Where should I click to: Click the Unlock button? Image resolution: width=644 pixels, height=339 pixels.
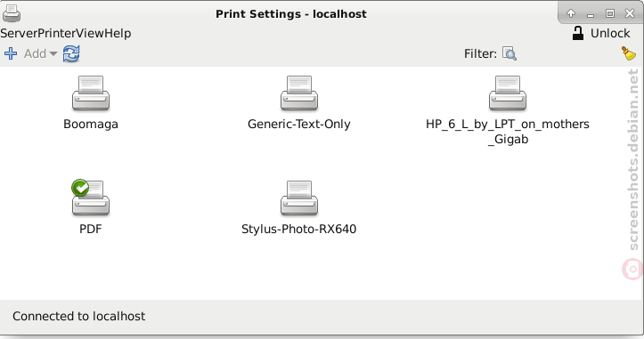pos(601,33)
